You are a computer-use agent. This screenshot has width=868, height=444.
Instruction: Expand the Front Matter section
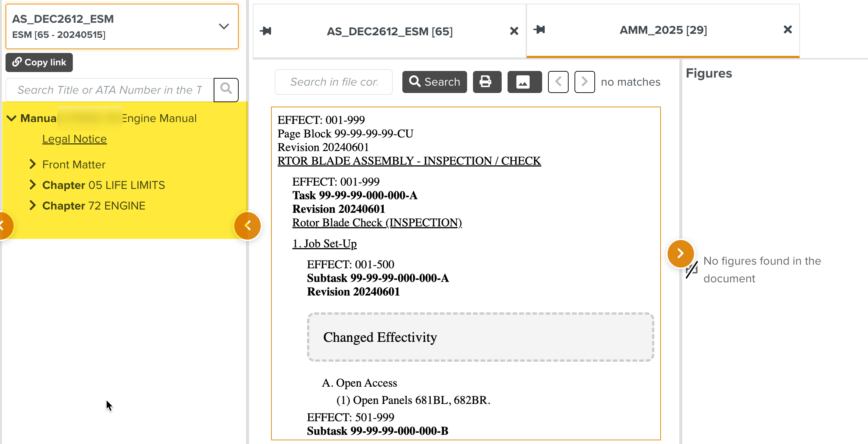[x=33, y=164]
